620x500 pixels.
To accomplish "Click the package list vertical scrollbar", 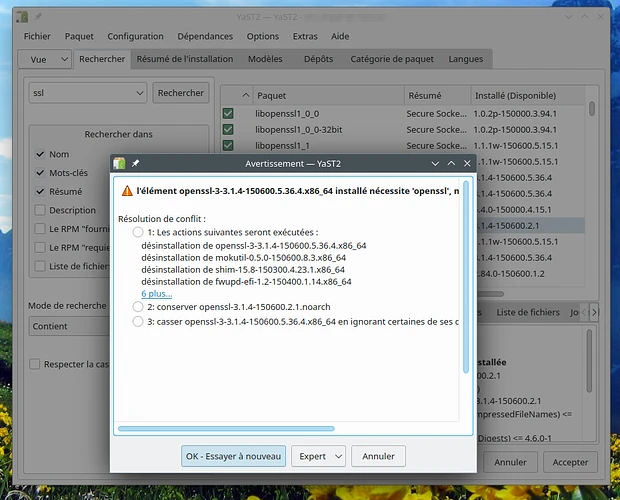I will pos(592,109).
